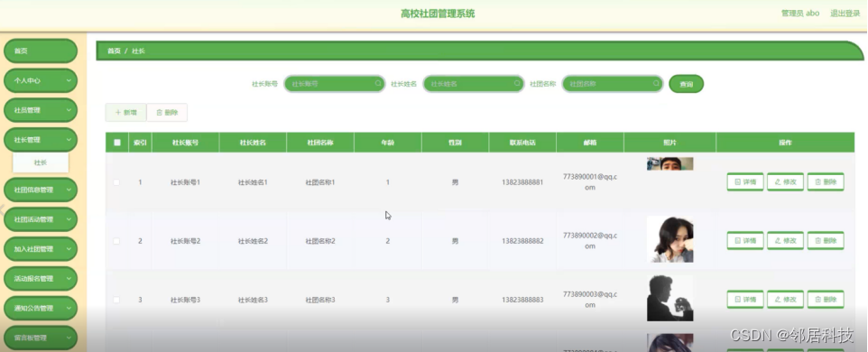Click the 社团名称3 cell
This screenshot has height=352, width=868.
(320, 300)
